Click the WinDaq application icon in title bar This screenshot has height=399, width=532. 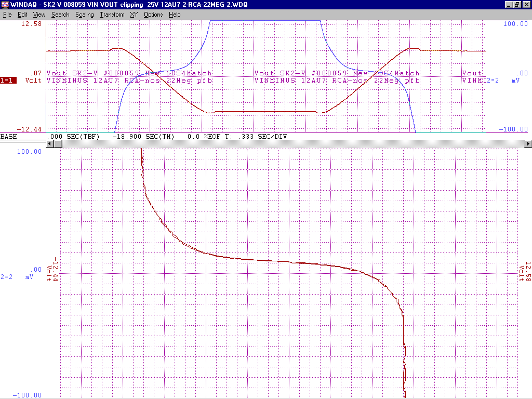coord(5,5)
